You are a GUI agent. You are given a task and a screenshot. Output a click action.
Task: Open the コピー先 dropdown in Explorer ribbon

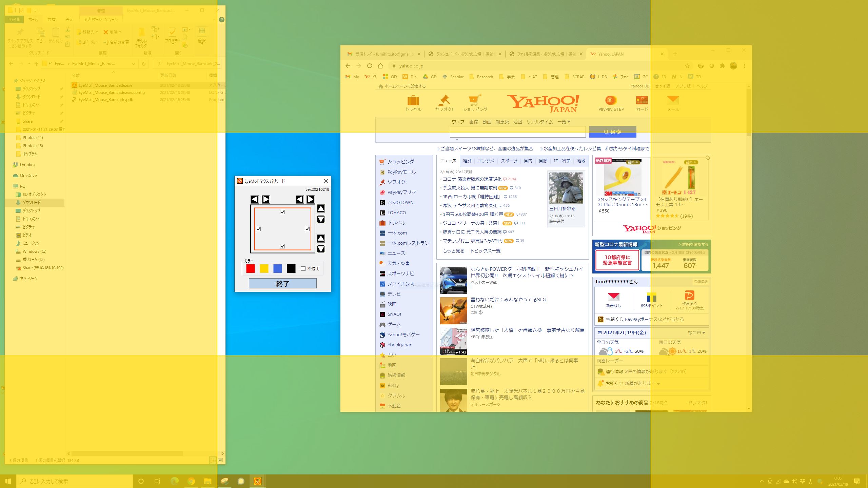[87, 42]
